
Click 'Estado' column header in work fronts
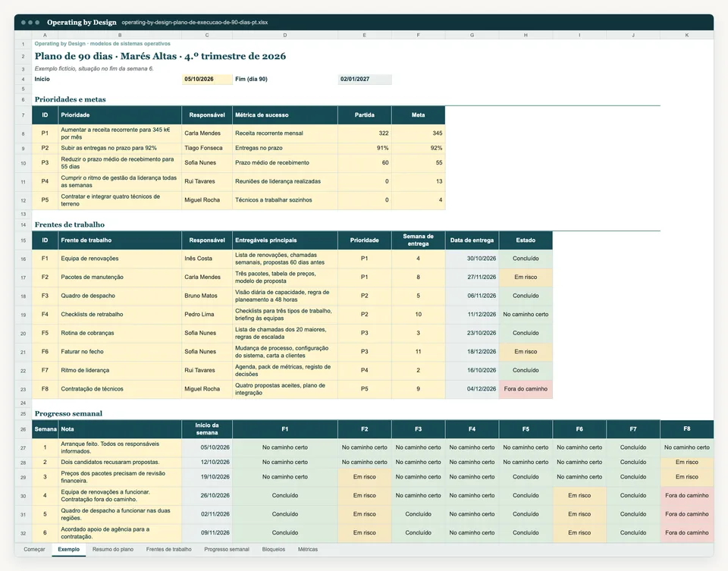coord(526,240)
